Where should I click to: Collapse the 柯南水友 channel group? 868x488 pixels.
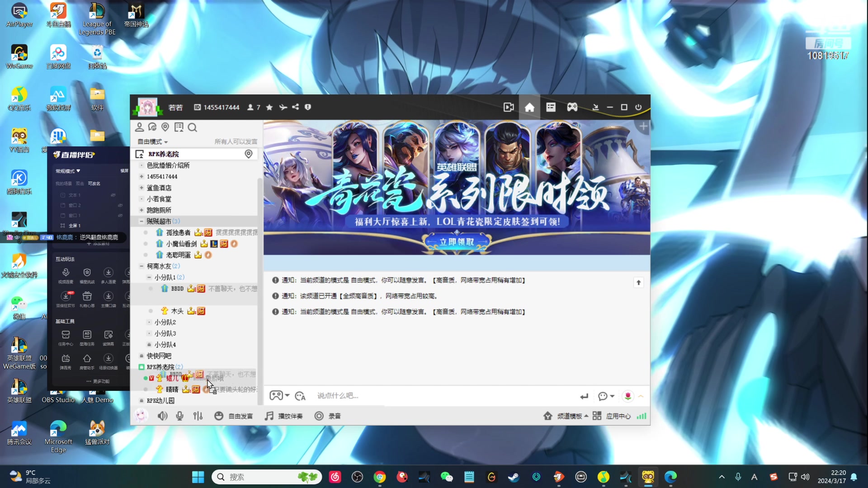[x=142, y=266]
